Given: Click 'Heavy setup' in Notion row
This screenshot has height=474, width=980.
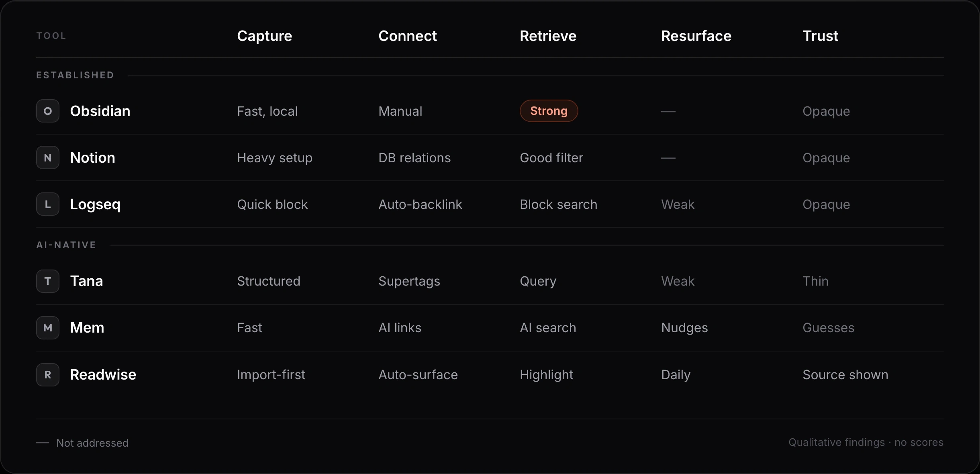Looking at the screenshot, I should point(275,158).
